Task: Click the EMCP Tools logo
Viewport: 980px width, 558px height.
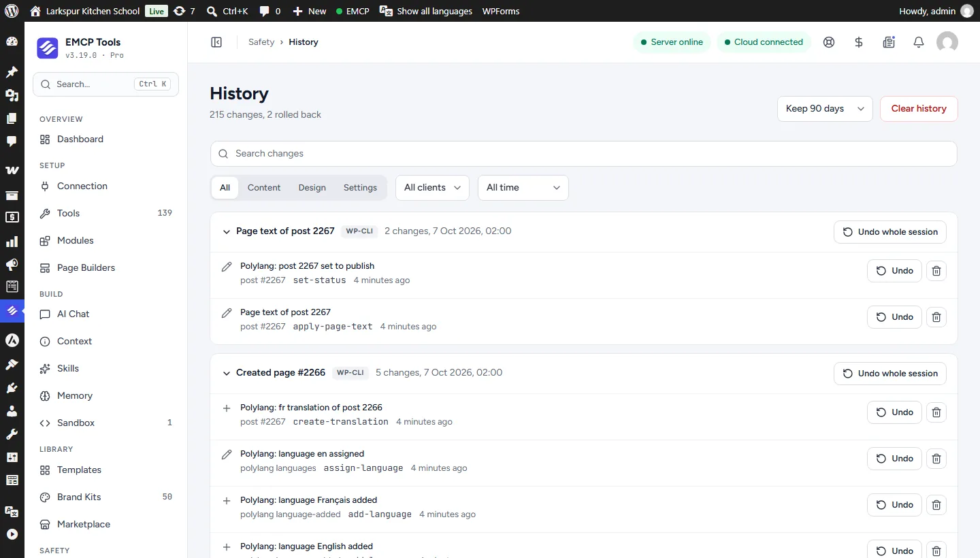Action: 48,48
